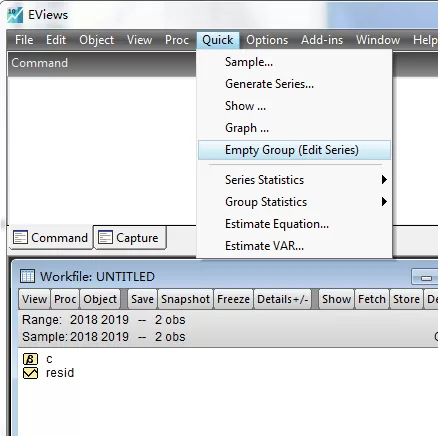Click the Freeze toolbar button
Screen dimensions: 438x436
[233, 299]
